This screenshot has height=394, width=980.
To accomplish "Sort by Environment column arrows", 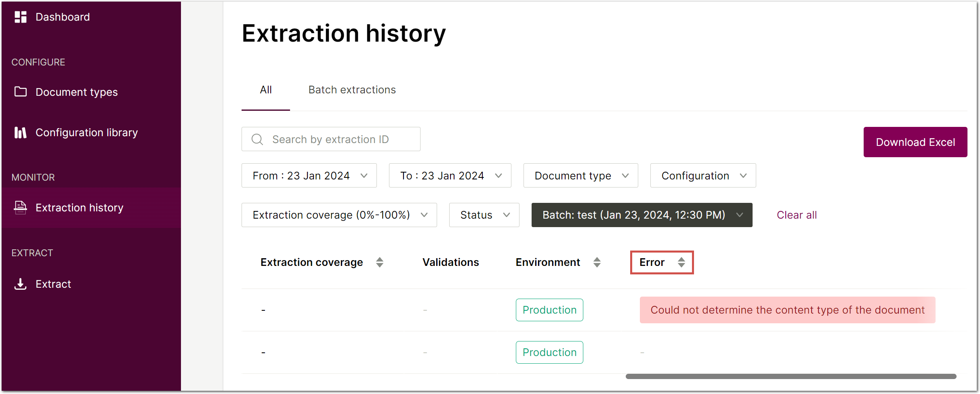I will click(597, 262).
